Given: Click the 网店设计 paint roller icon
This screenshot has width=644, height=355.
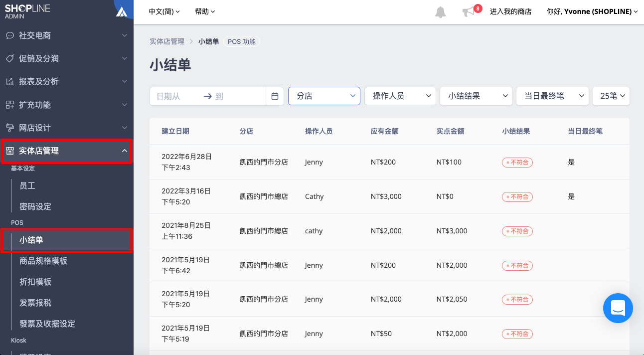Looking at the screenshot, I should click(x=9, y=128).
